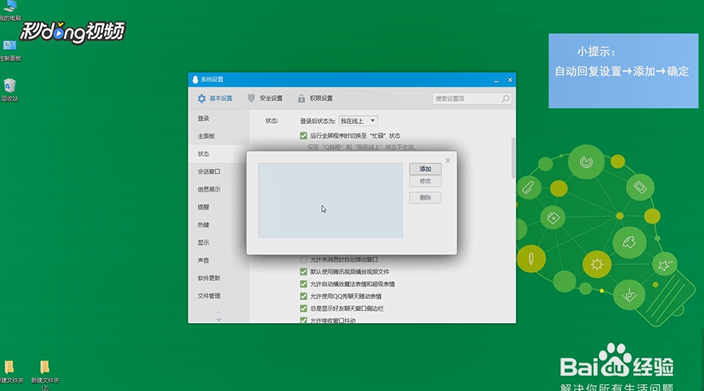The width and height of the screenshot is (704, 391).
Task: Switch to the 权限设置 lock tab
Action: pyautogui.click(x=315, y=98)
